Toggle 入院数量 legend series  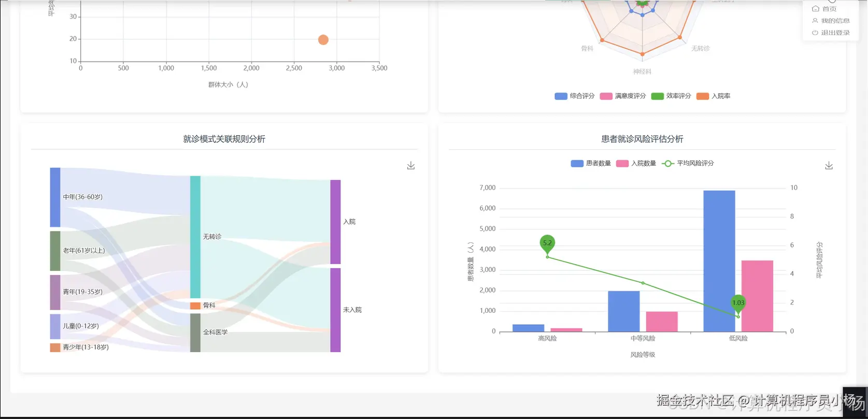click(x=636, y=163)
